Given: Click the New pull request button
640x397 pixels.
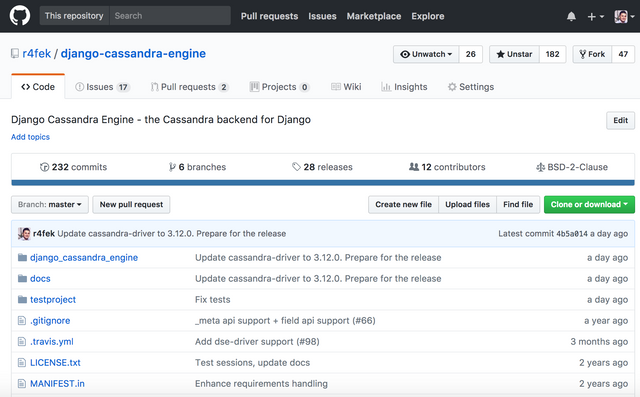Looking at the screenshot, I should pyautogui.click(x=131, y=204).
